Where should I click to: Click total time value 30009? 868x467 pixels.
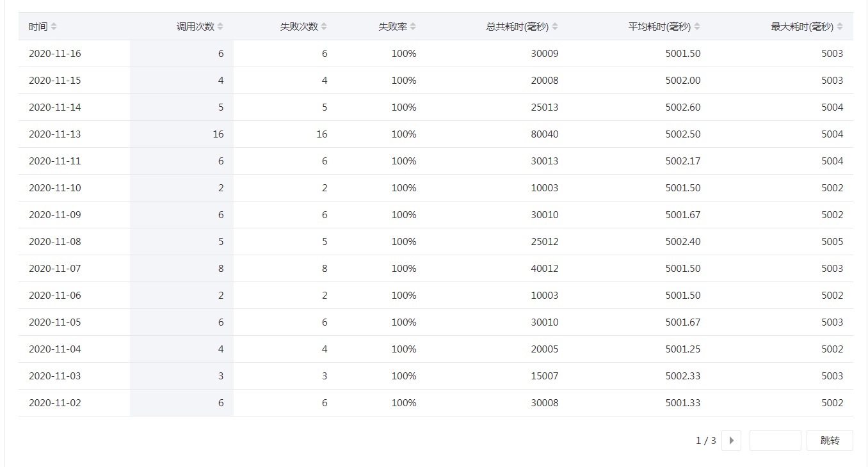click(x=545, y=54)
